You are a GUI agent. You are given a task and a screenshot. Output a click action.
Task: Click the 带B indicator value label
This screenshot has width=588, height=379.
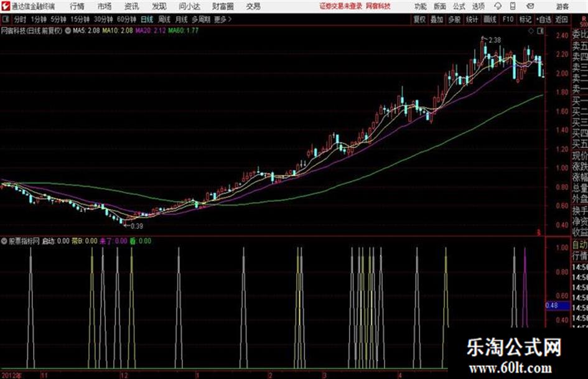click(x=85, y=241)
